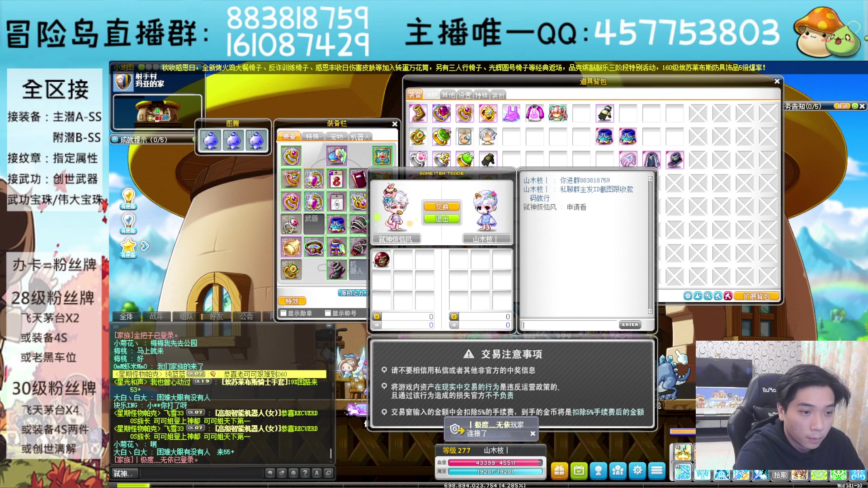Select the green turtle ring in backpack
Viewport: 868px width, 488px height.
pyautogui.click(x=441, y=136)
